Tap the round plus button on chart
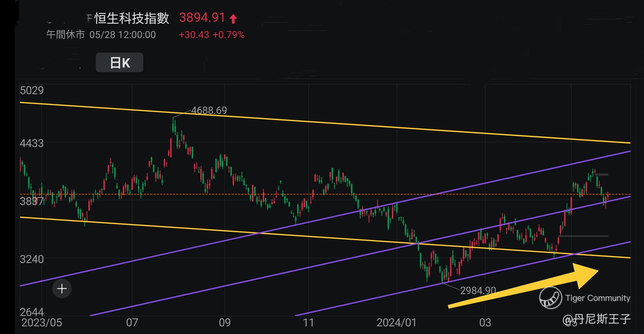This screenshot has height=334, width=644. click(62, 289)
